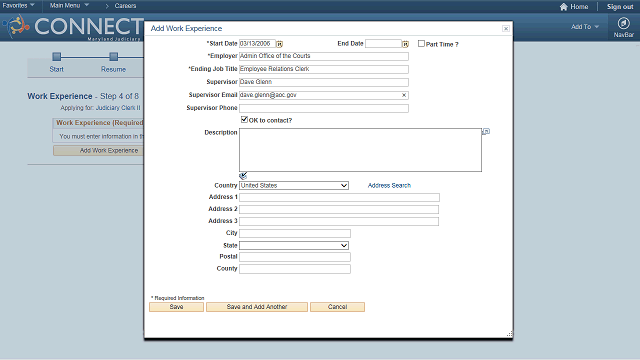
Task: Click the County field
Action: point(295,269)
